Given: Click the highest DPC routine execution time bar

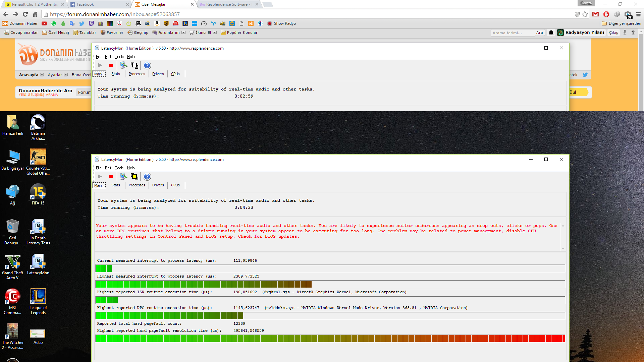Looking at the screenshot, I should click(x=330, y=316).
